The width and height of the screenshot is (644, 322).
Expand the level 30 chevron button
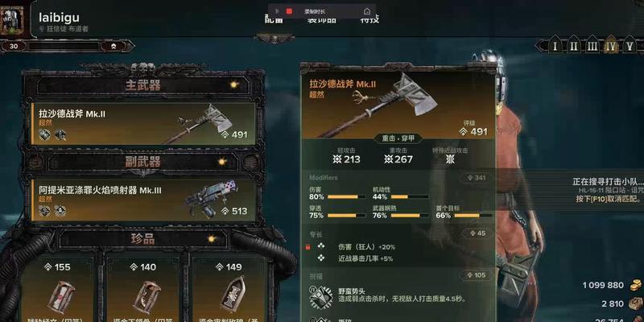coord(114,47)
